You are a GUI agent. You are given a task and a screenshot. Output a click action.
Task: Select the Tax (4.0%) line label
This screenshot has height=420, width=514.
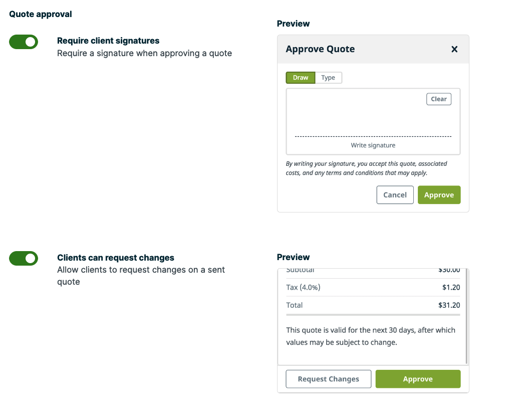[303, 287]
